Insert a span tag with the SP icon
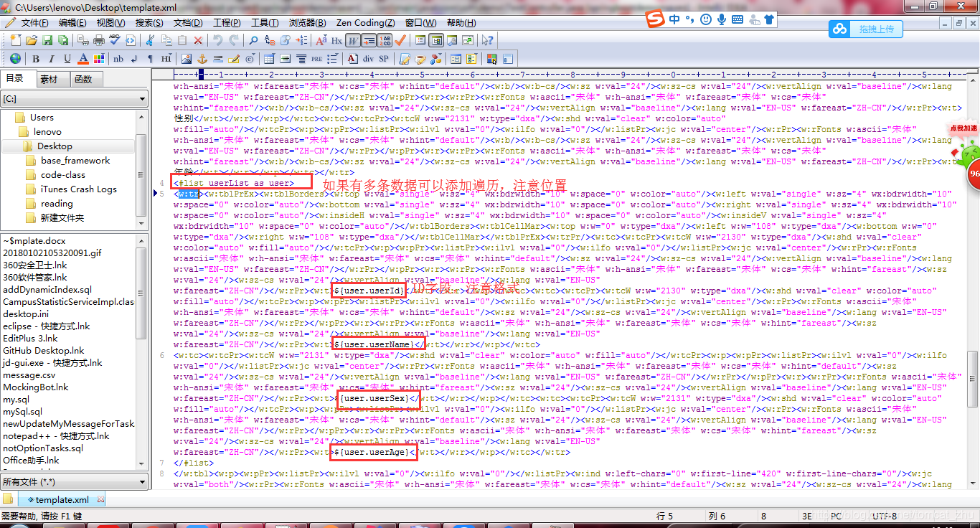This screenshot has height=528, width=980. point(384,59)
